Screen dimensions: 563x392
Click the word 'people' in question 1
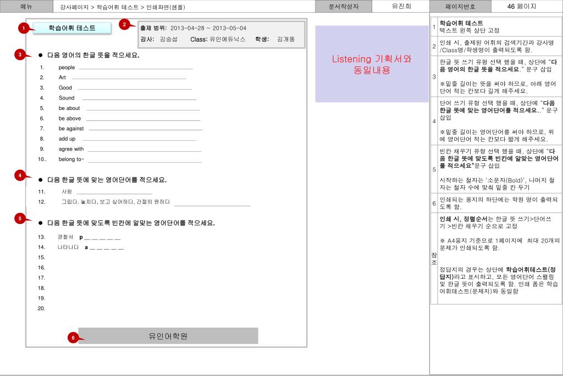tap(67, 68)
